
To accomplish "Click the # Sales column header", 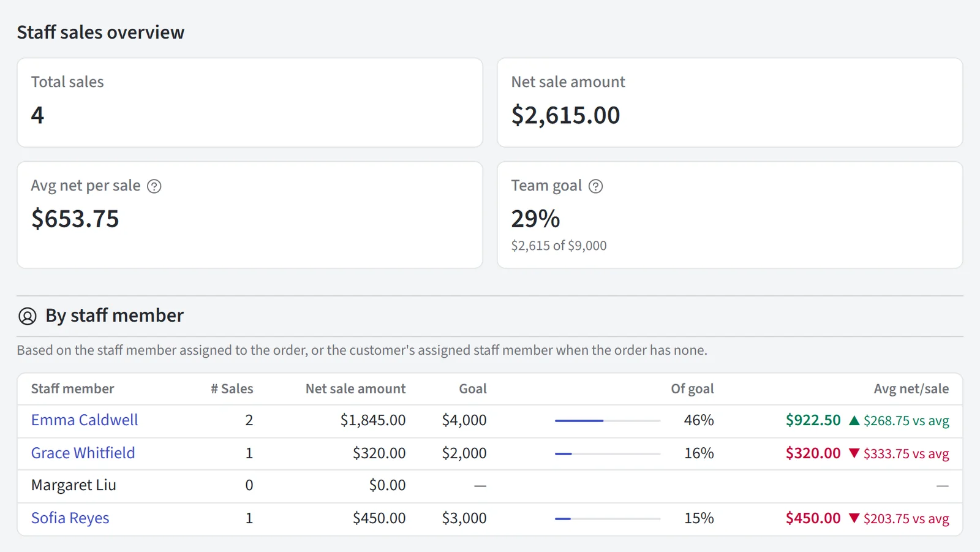I will (232, 389).
